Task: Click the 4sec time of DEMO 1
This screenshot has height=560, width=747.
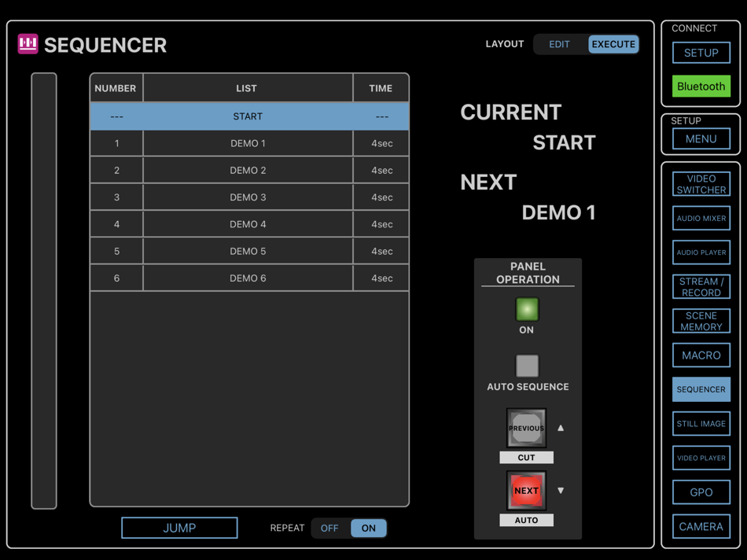Action: pyautogui.click(x=381, y=143)
